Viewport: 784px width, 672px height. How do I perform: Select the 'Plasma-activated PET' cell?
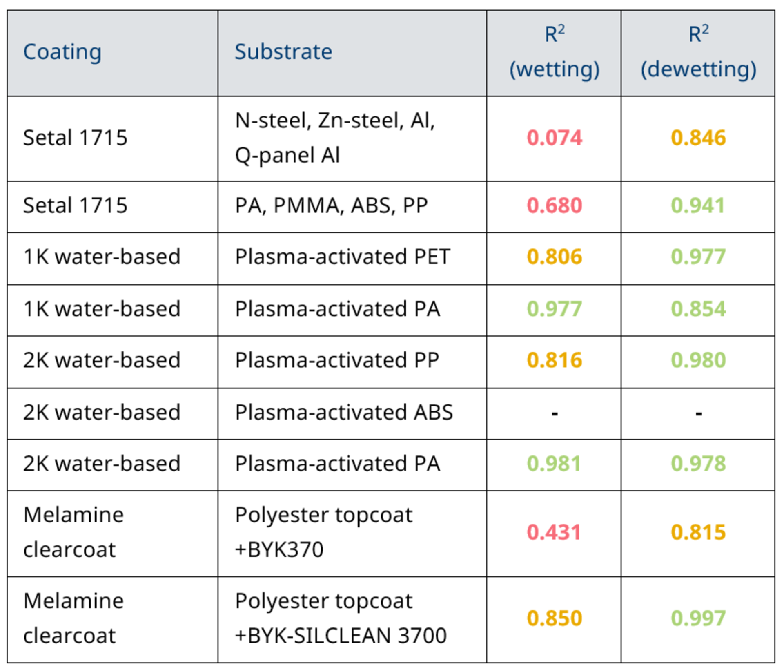pos(342,257)
